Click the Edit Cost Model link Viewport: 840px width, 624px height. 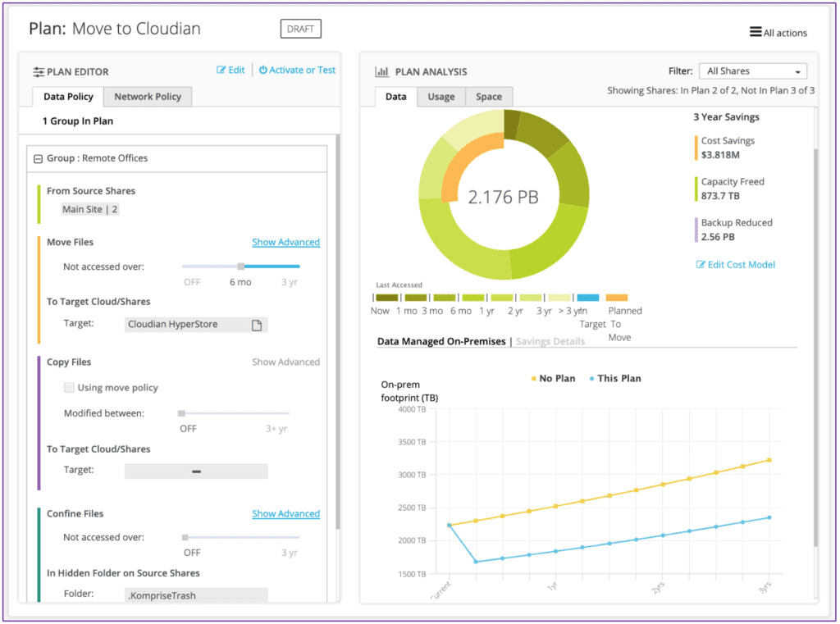pyautogui.click(x=742, y=265)
